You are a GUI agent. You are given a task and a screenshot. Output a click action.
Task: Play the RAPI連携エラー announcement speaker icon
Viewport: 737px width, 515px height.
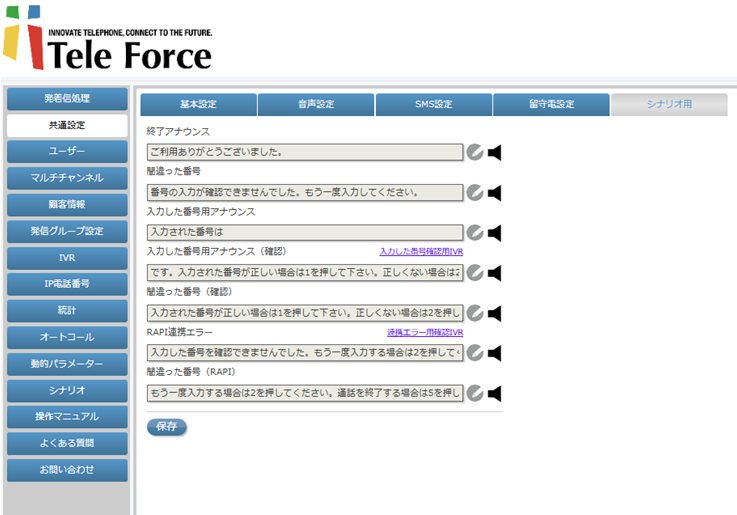(494, 353)
